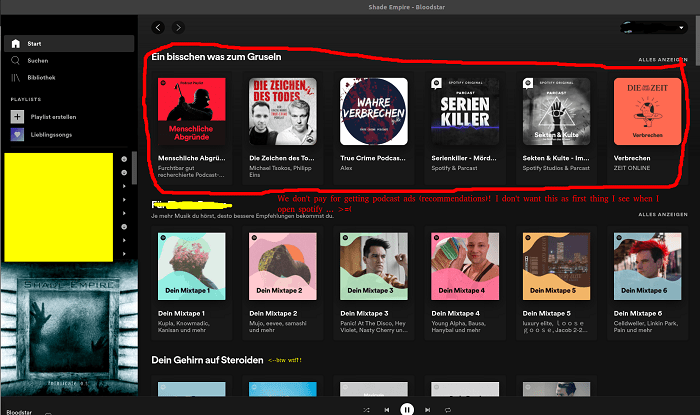This screenshot has height=415, width=700.
Task: Create a playlist via Playlist erstellen label
Action: 53,117
